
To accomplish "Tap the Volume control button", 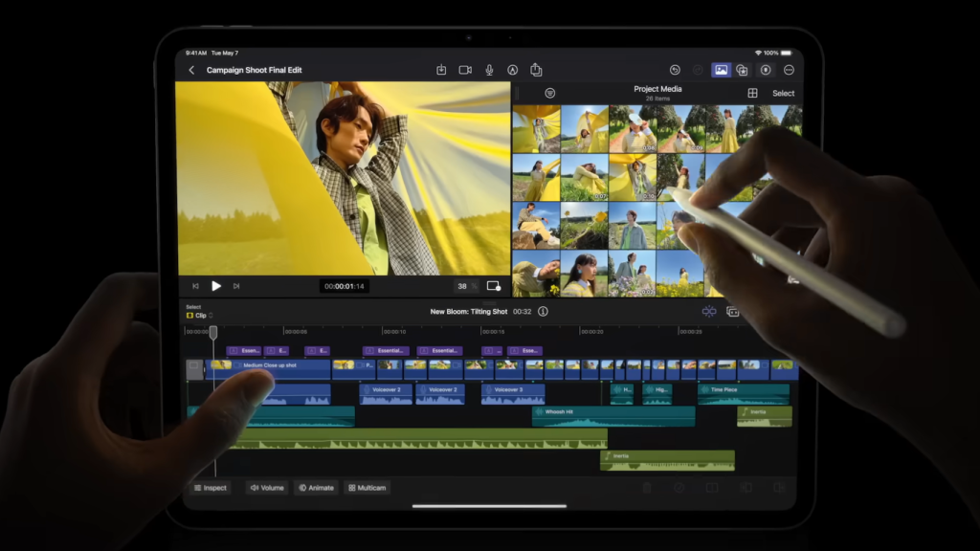I will [267, 488].
